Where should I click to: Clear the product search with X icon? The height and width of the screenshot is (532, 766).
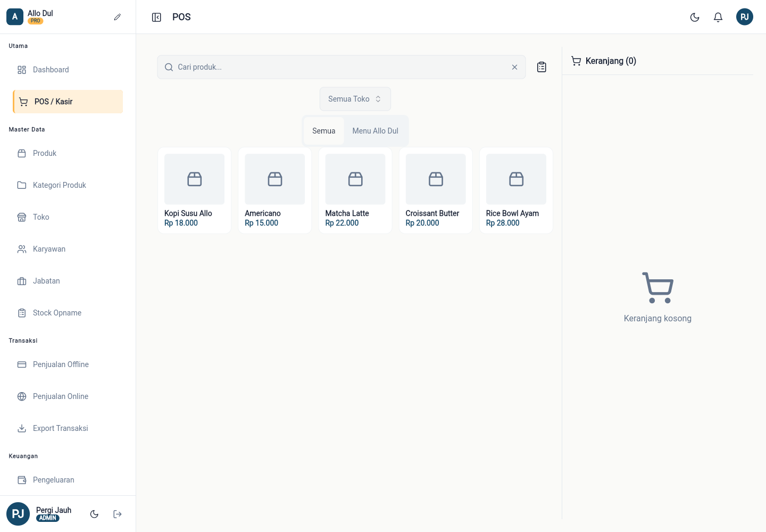[x=514, y=67]
